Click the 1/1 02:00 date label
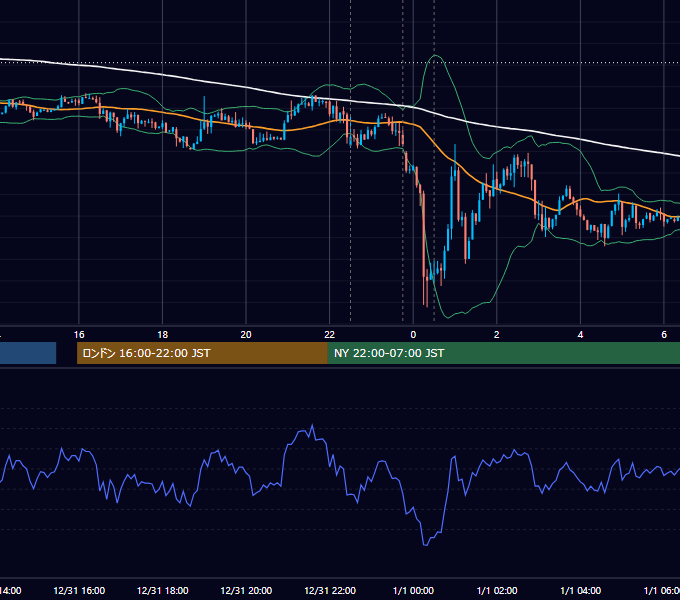The height and width of the screenshot is (600, 680). coord(497,591)
